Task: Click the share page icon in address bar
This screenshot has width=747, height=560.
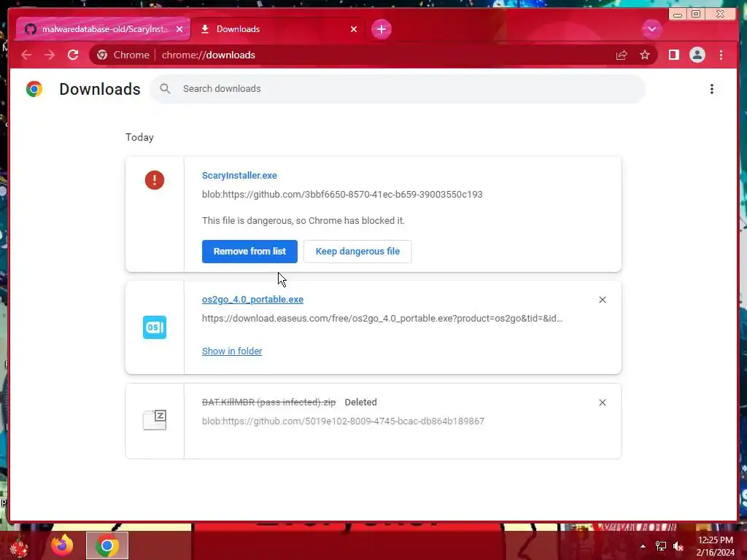Action: [x=622, y=55]
